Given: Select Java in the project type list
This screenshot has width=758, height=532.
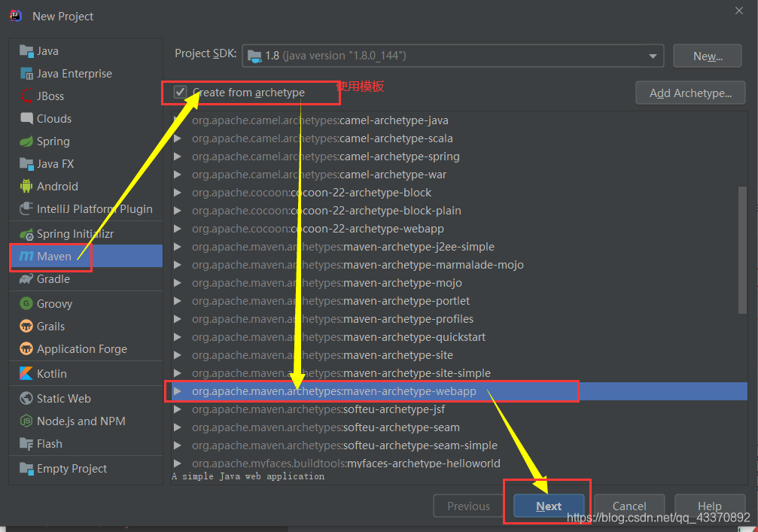Looking at the screenshot, I should [x=47, y=50].
